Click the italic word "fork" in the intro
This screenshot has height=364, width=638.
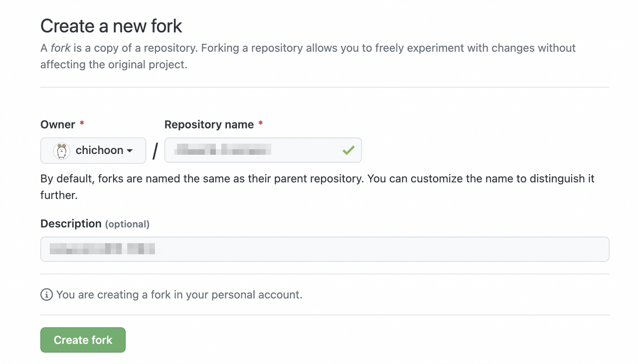(60, 48)
